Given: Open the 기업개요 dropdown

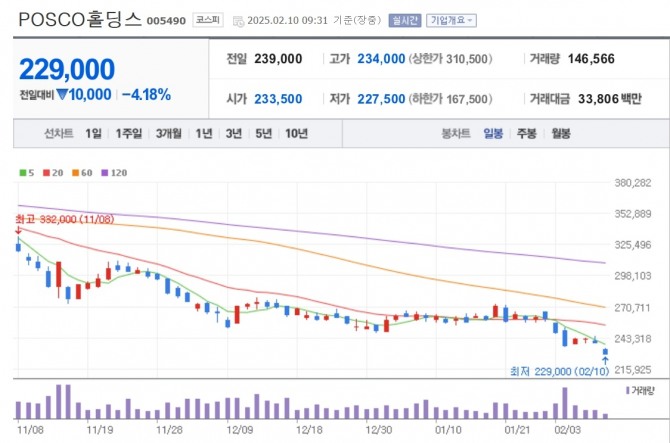Looking at the screenshot, I should coord(452,20).
